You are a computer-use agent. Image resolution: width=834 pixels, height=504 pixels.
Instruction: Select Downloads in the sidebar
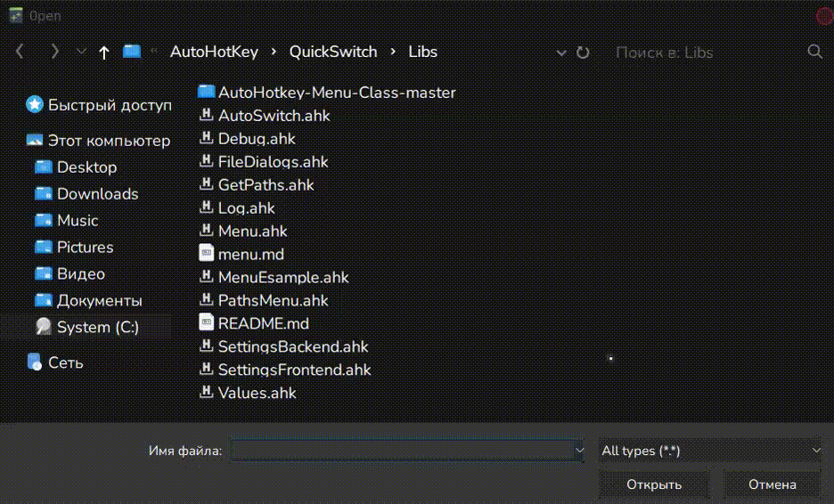97,193
